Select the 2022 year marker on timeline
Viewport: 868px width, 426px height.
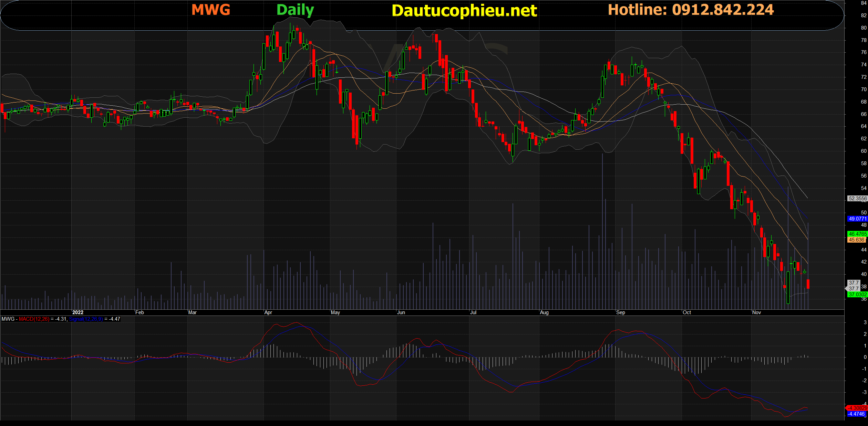pyautogui.click(x=78, y=312)
